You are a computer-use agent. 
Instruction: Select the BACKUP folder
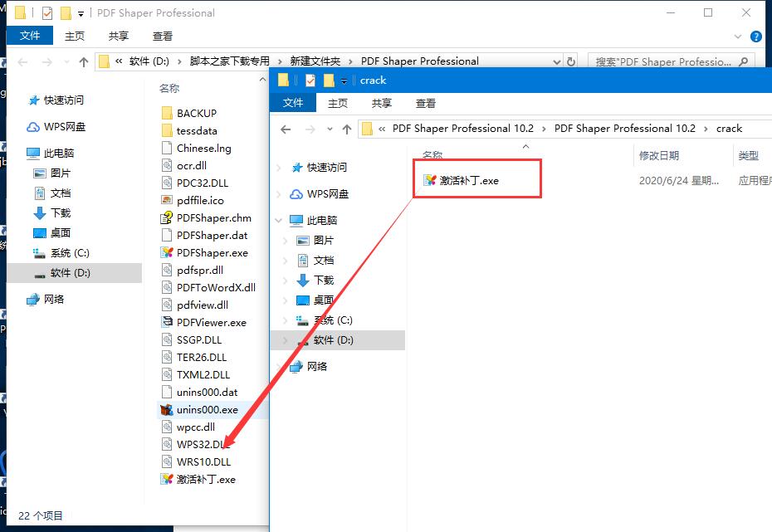point(189,113)
